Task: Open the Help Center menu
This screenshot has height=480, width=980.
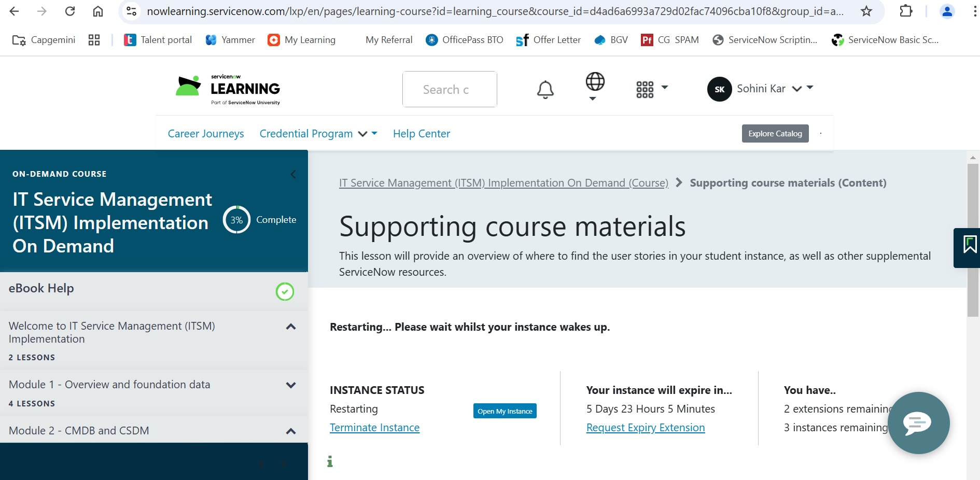Action: 421,133
